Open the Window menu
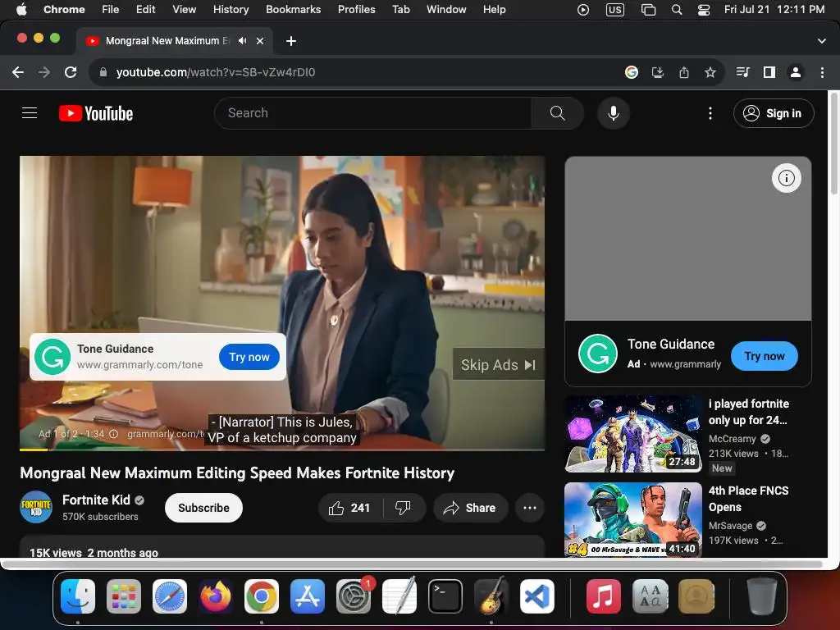This screenshot has width=840, height=630. [446, 9]
